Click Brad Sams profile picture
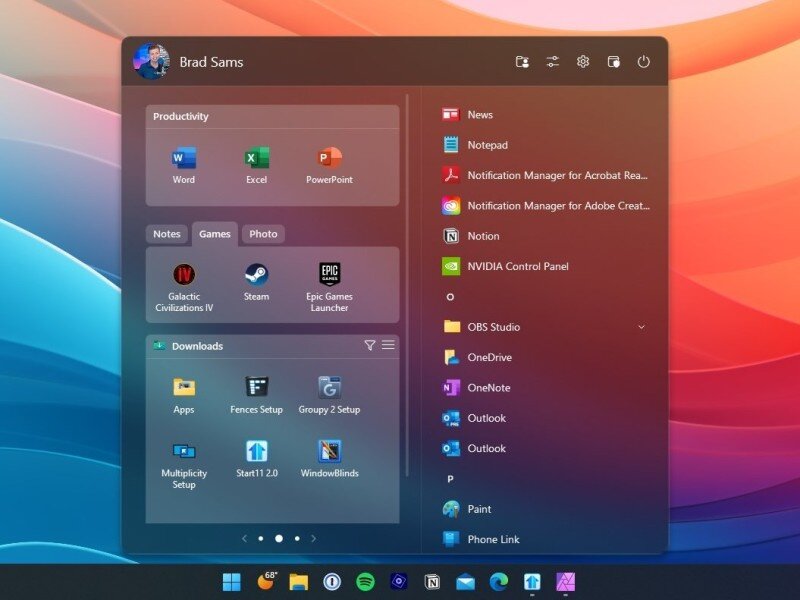 (151, 61)
